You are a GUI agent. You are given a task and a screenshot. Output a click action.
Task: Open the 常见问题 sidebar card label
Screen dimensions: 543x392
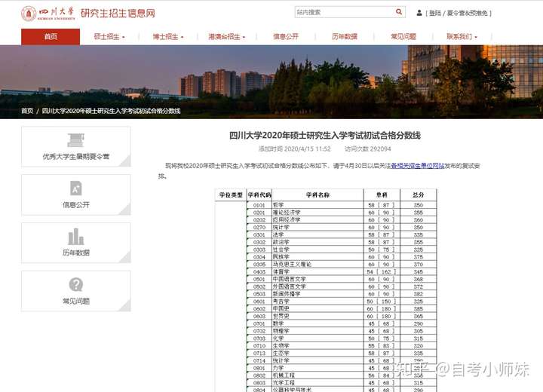click(76, 301)
